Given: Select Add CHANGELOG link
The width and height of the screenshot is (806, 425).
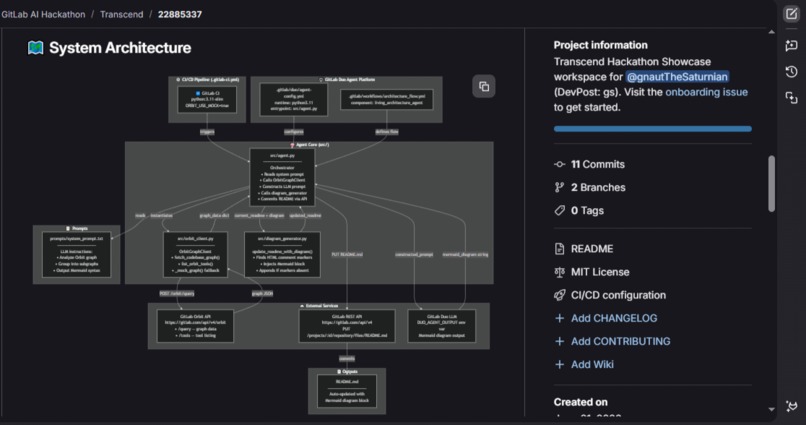Looking at the screenshot, I should [614, 318].
